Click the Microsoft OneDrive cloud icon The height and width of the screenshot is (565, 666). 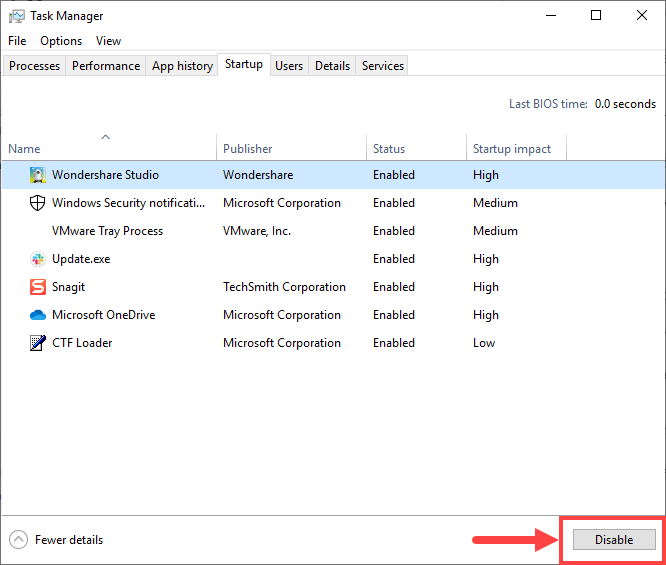38,315
